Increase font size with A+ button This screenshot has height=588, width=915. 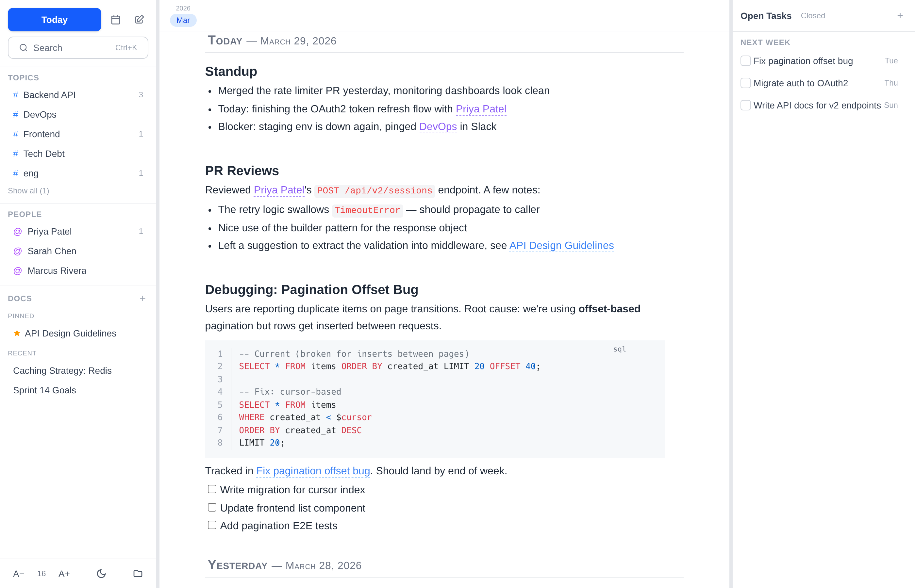[x=64, y=574]
